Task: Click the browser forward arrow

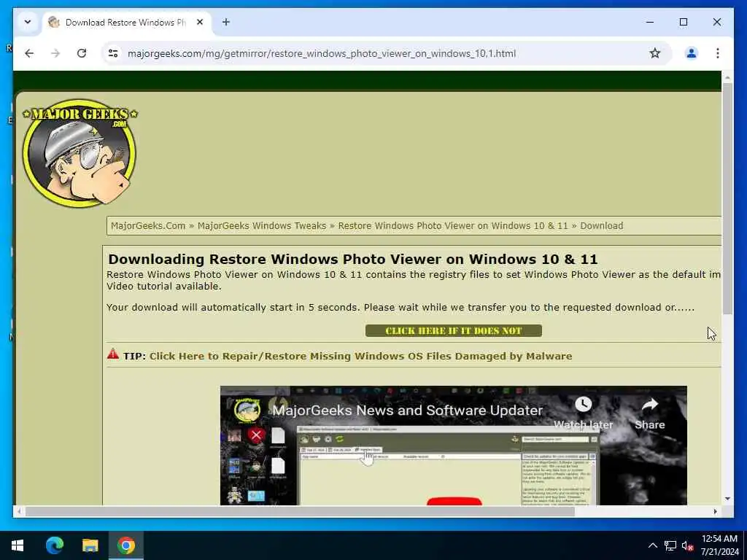Action: [55, 53]
